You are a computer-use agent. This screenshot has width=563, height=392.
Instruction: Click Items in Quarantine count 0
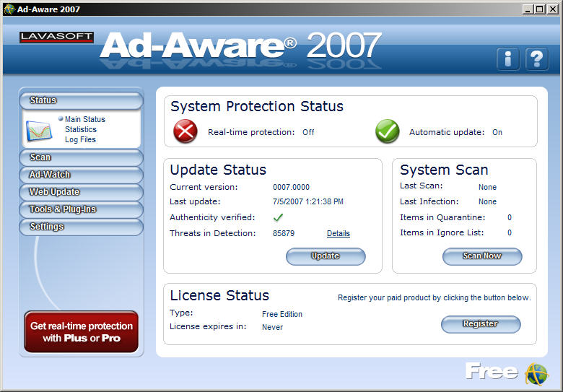pyautogui.click(x=510, y=217)
